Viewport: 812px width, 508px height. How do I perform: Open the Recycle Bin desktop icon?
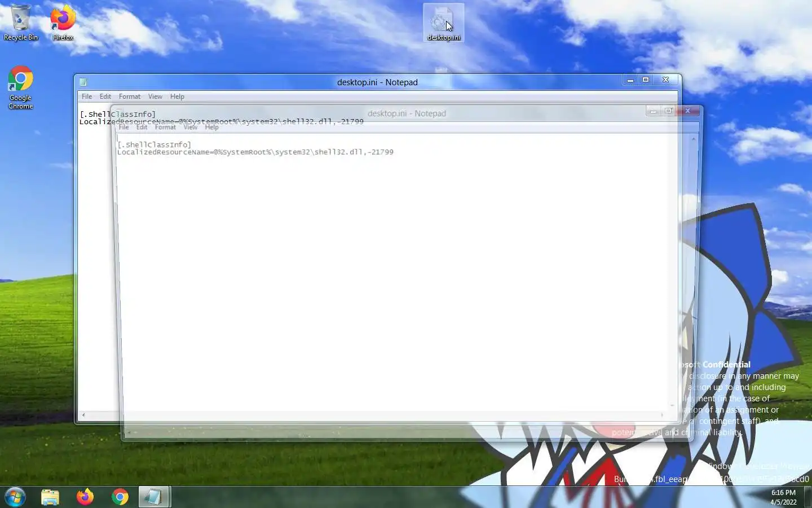point(21,23)
